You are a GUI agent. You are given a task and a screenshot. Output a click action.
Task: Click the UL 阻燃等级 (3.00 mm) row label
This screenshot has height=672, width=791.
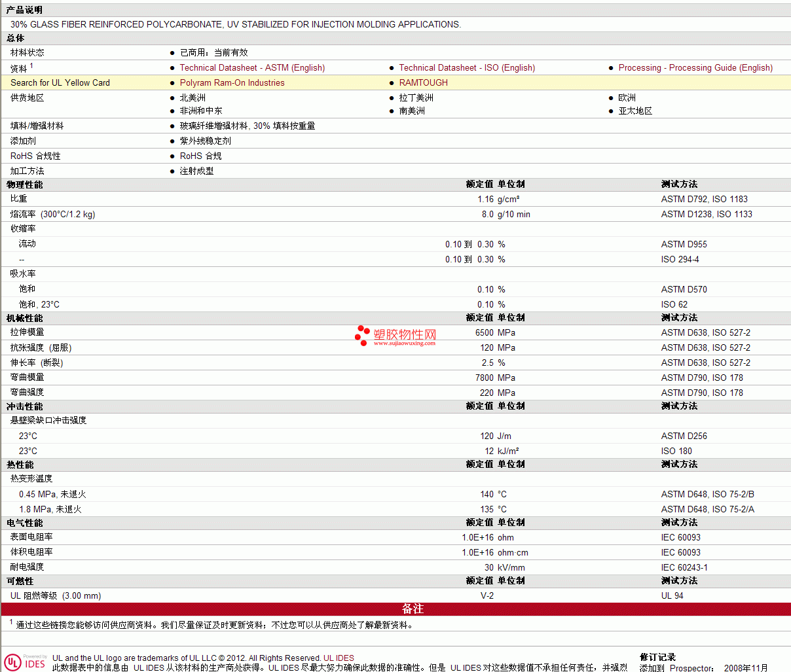click(56, 595)
